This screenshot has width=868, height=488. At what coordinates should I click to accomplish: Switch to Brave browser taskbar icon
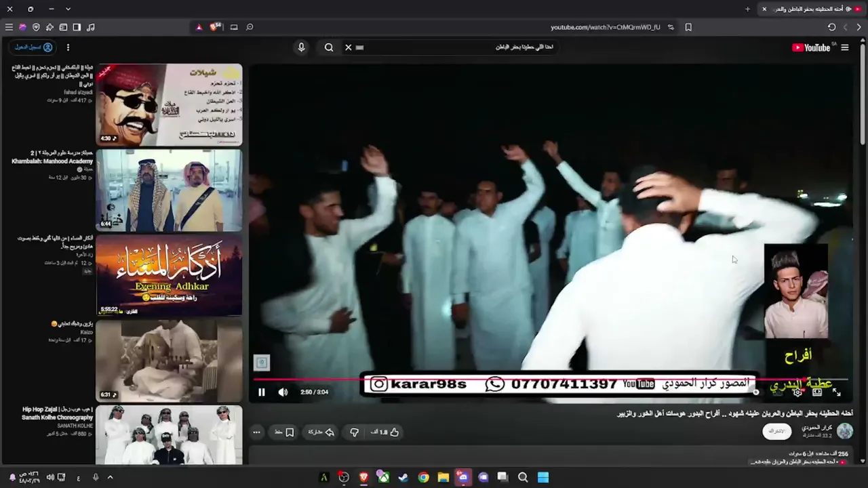(x=363, y=477)
